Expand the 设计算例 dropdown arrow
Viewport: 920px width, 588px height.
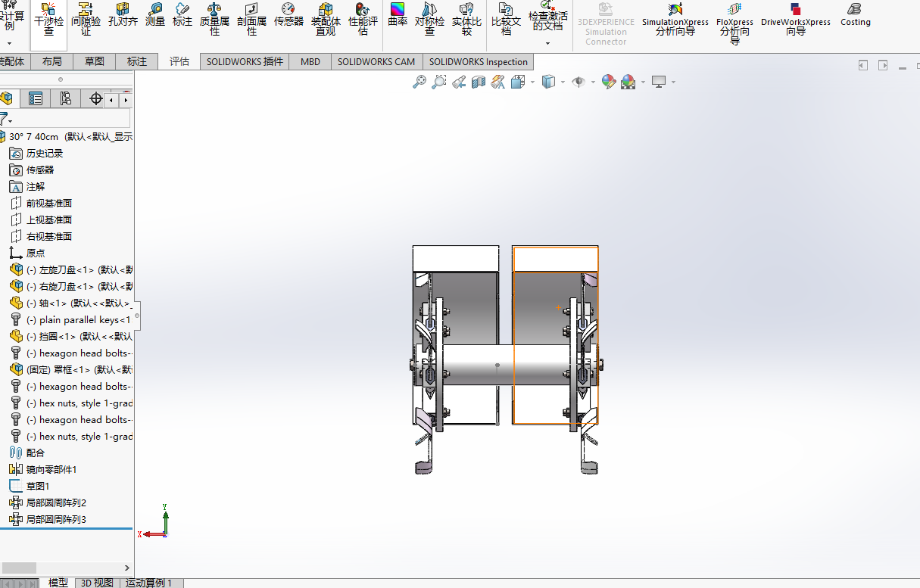pyautogui.click(x=10, y=44)
